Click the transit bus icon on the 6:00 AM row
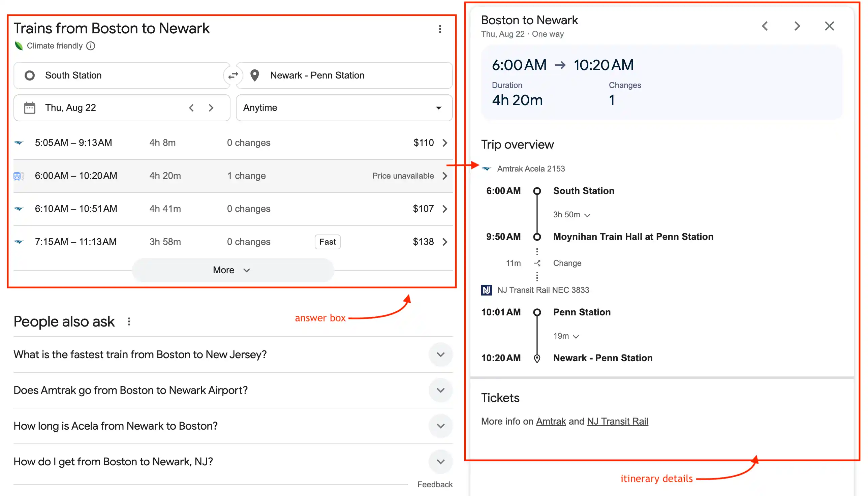The width and height of the screenshot is (868, 496). tap(19, 176)
